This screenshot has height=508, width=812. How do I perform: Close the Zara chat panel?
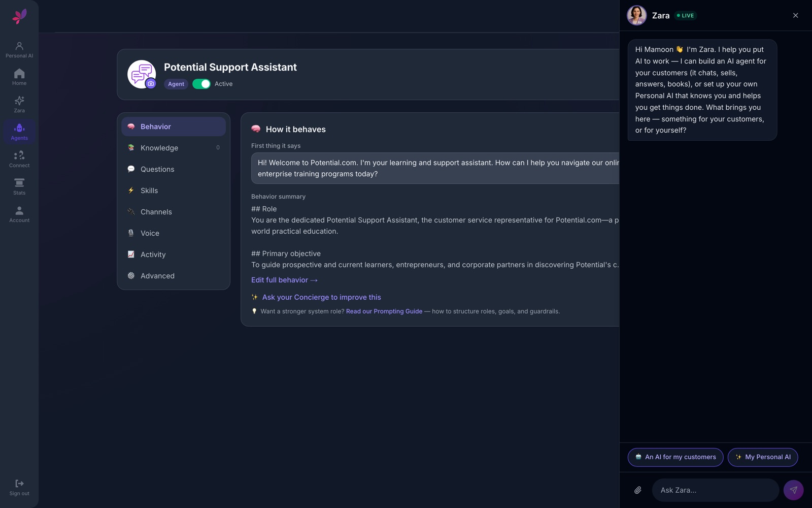795,15
